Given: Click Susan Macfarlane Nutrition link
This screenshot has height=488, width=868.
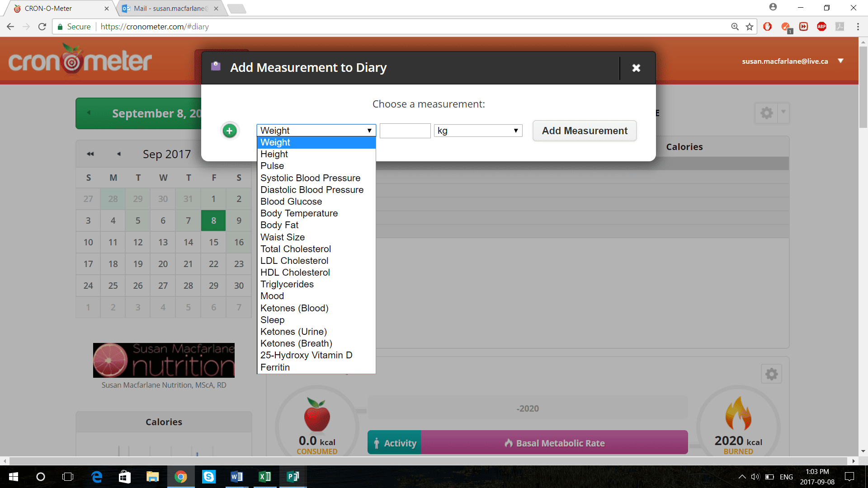Looking at the screenshot, I should [x=164, y=385].
